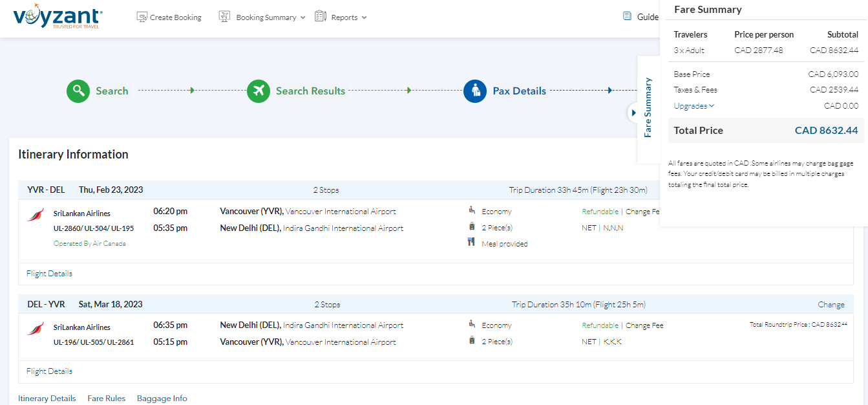Open Flight Details for DEL-YVR flight
Image resolution: width=868 pixels, height=405 pixels.
49,371
